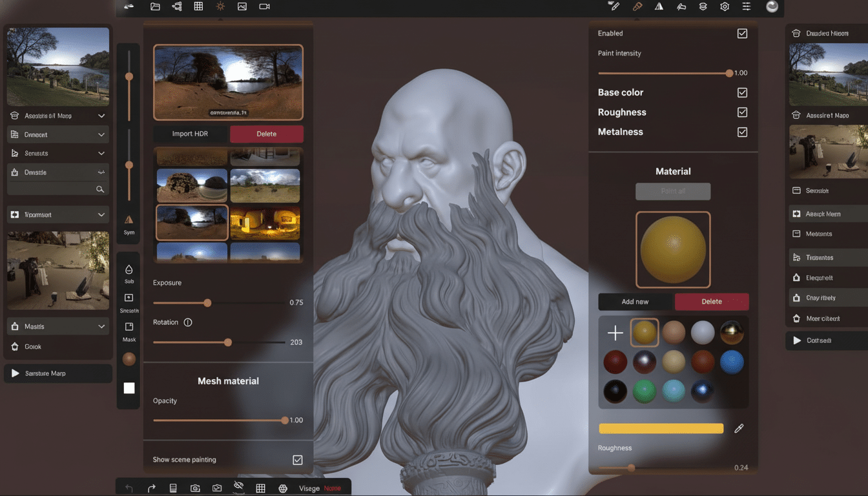Toggle the Roughness channel checkbox
Screen dimensions: 868x496
click(742, 112)
